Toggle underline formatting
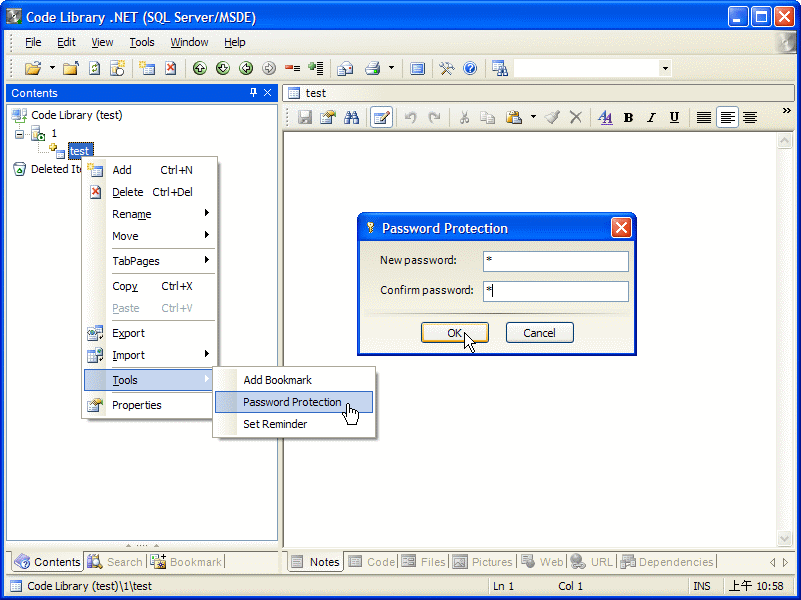Image resolution: width=801 pixels, height=600 pixels. pos(674,117)
